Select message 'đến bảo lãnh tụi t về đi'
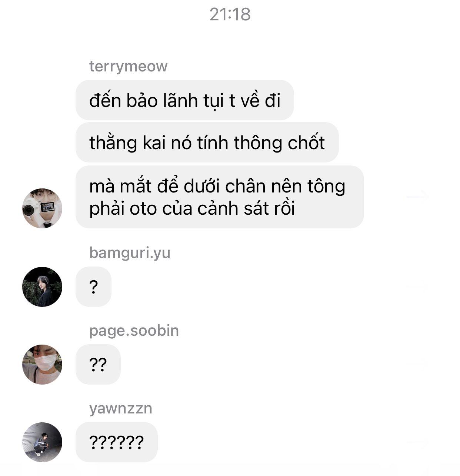This screenshot has width=460, height=476. [x=184, y=100]
